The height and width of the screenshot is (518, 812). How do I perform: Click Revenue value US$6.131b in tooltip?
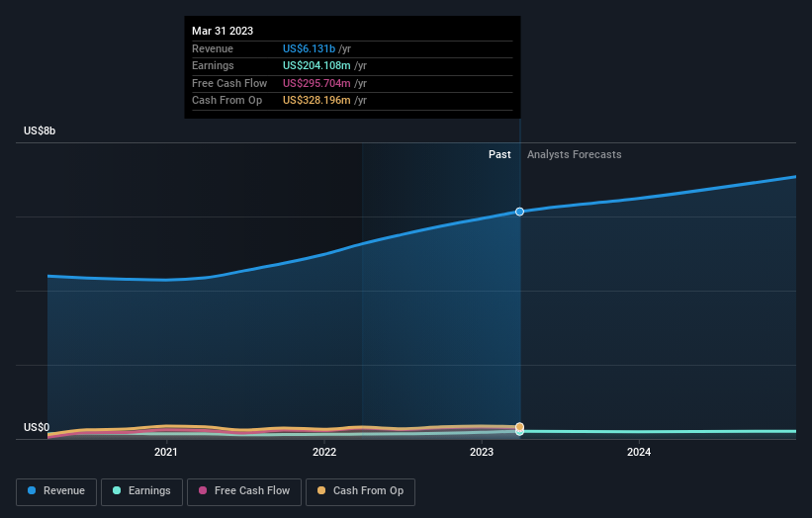tap(310, 48)
